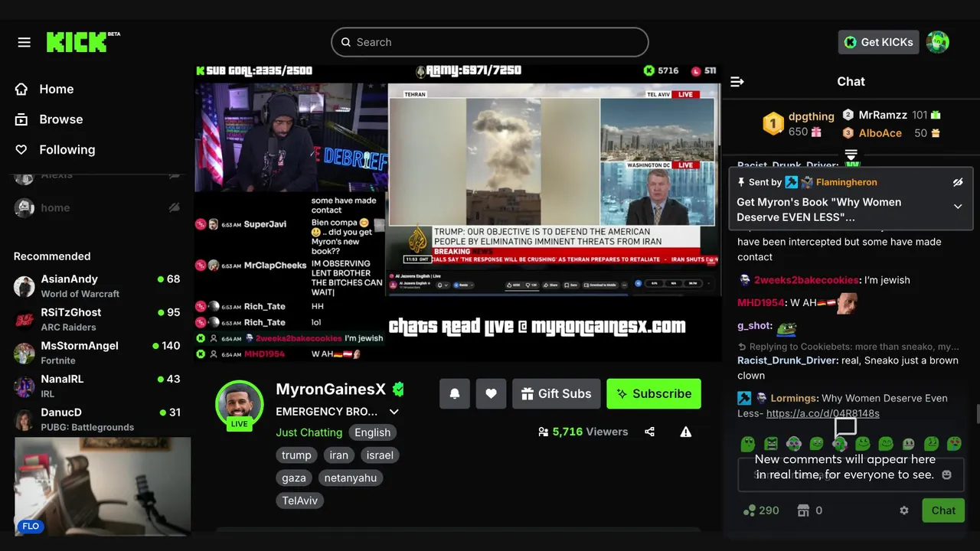Select the netanyahu tag

[x=351, y=478]
